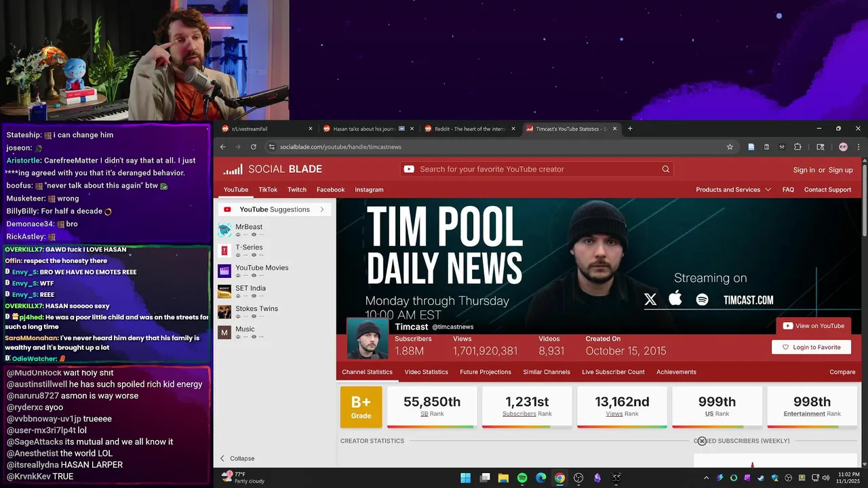
Task: Select the Facebook platform tab
Action: [x=330, y=190]
